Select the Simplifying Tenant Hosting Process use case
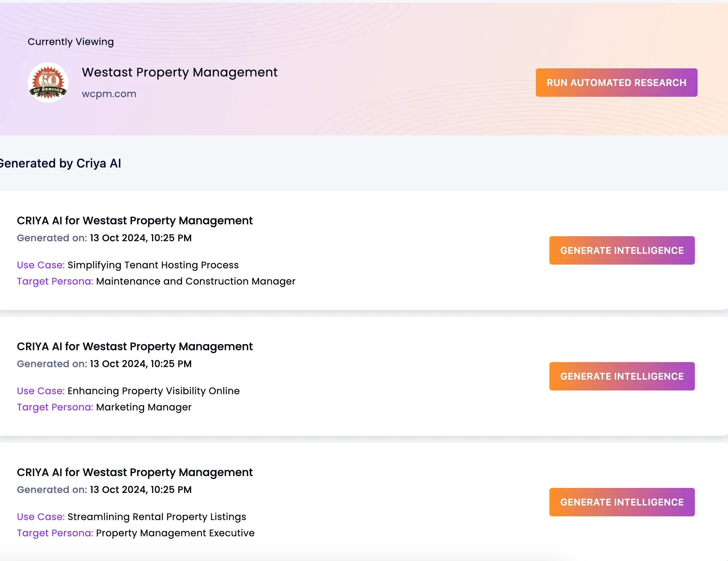Image resolution: width=728 pixels, height=561 pixels. tap(153, 265)
